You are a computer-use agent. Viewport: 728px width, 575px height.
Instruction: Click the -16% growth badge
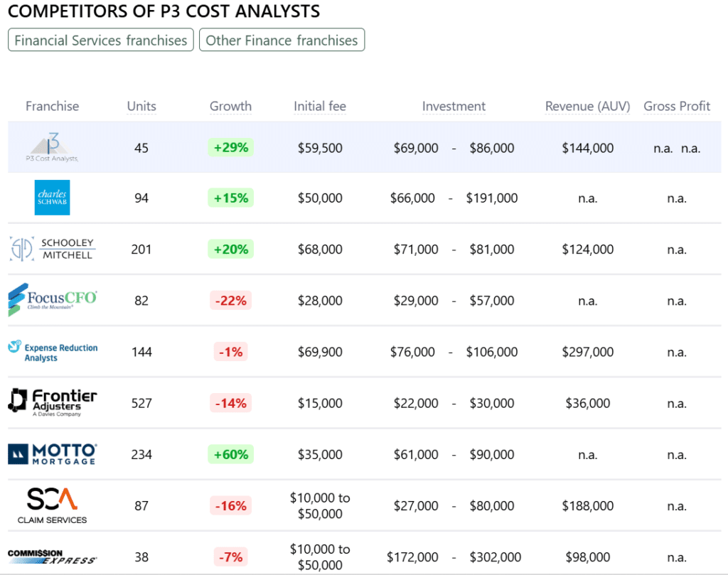click(x=231, y=506)
